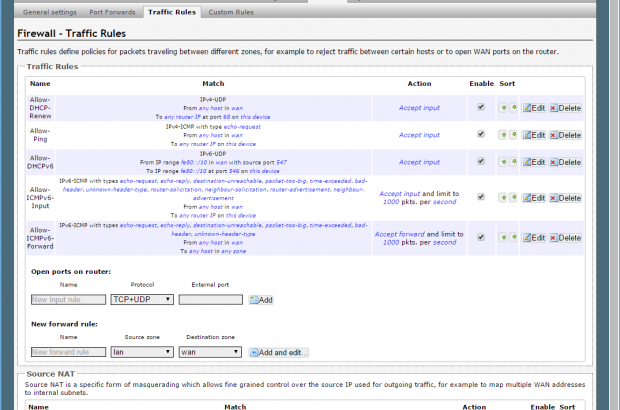The width and height of the screenshot is (620, 410).
Task: Open the TCP+UDP protocol dropdown
Action: 142,299
